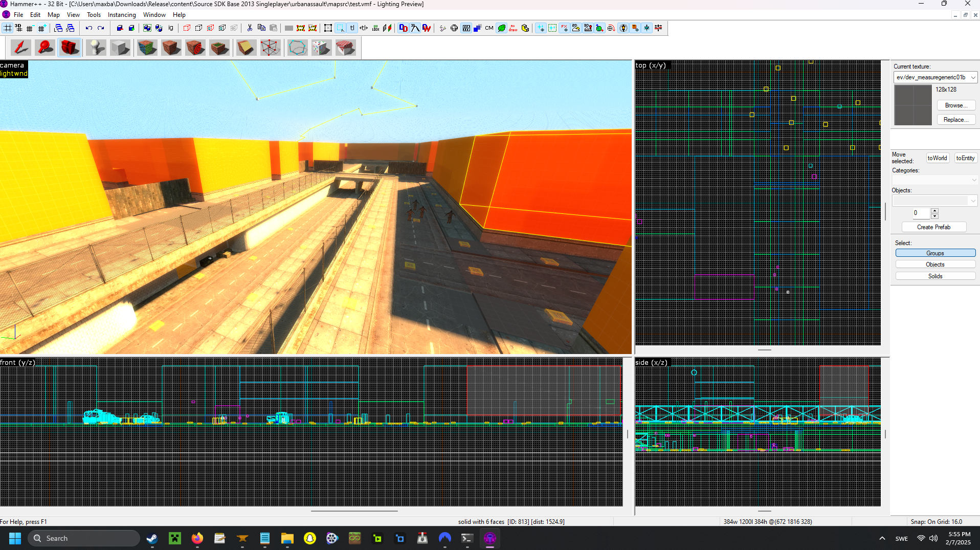Viewport: 980px width, 550px height.
Task: Click the toEntity button
Action: tap(965, 158)
